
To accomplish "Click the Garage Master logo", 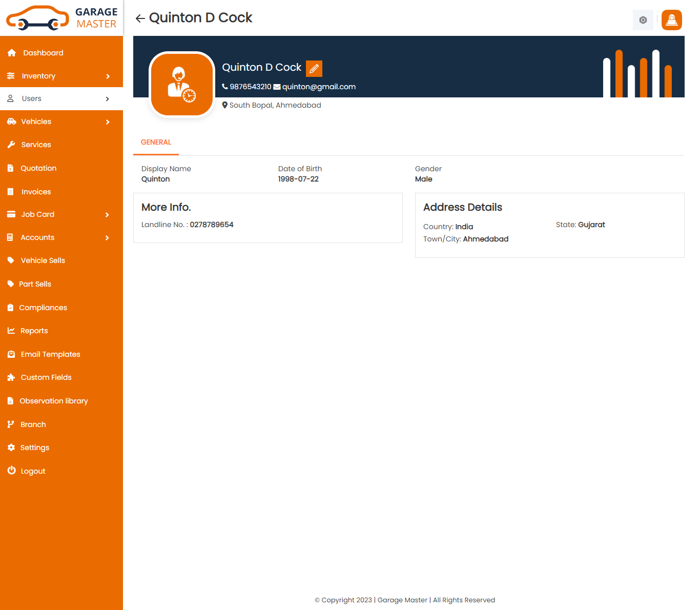I will [x=61, y=18].
